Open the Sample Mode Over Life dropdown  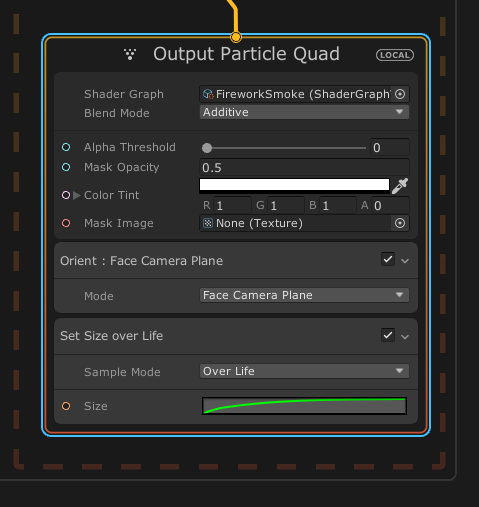click(304, 371)
